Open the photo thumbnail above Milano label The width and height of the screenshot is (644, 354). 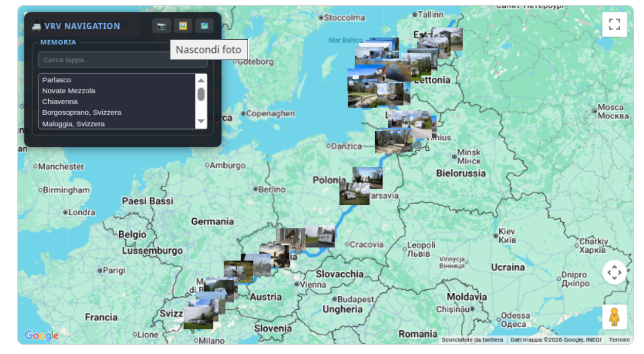coord(198,318)
